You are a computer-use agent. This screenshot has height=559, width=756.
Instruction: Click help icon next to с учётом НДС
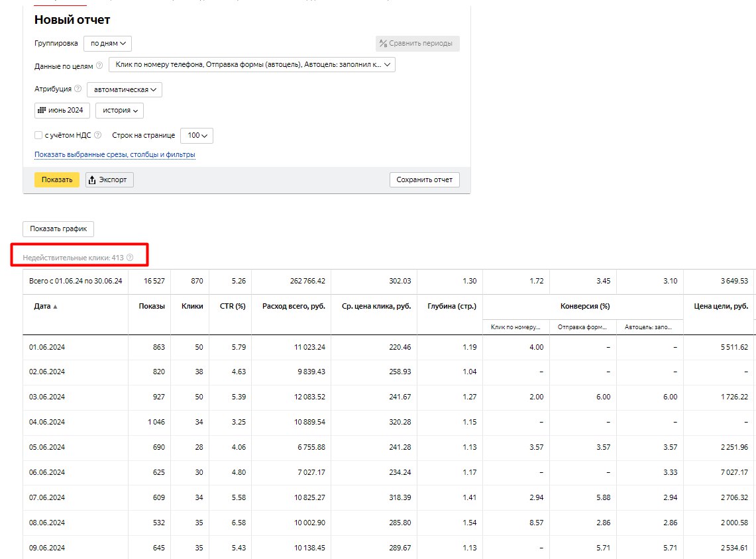click(98, 135)
